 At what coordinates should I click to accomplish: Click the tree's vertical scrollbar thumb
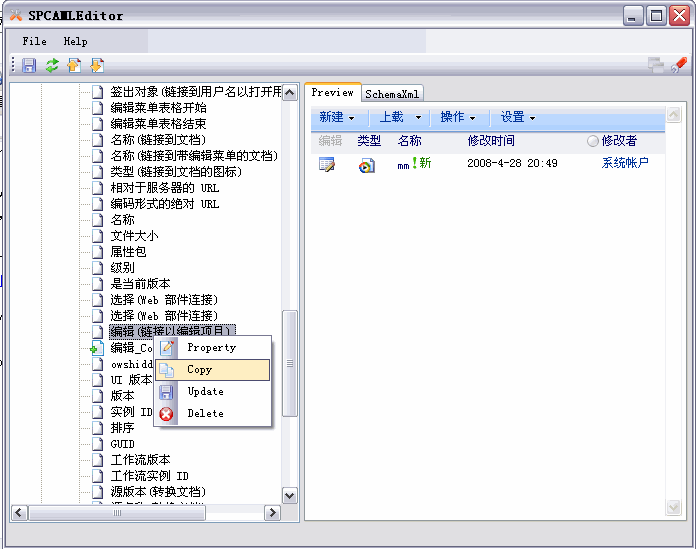point(290,363)
